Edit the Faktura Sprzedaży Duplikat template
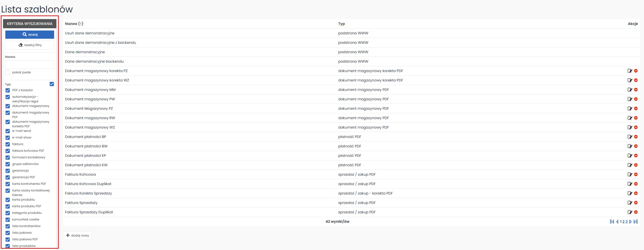644x250 pixels. tap(630, 212)
